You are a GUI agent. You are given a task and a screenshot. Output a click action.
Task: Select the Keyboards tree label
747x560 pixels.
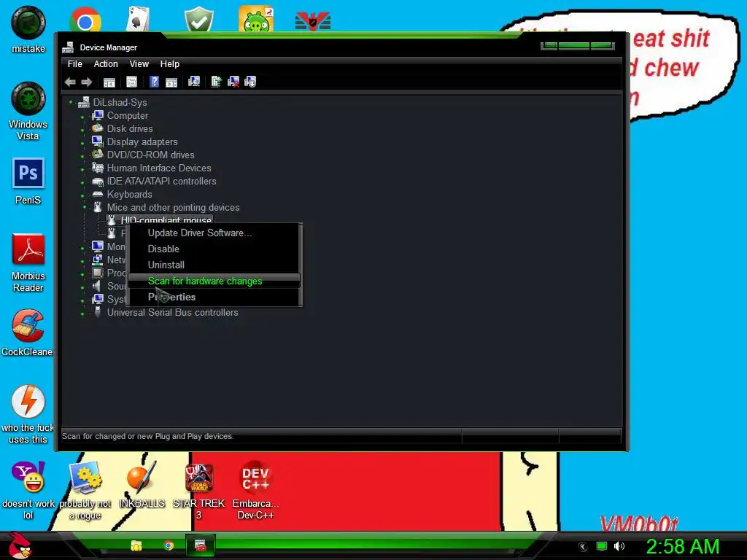coord(129,194)
